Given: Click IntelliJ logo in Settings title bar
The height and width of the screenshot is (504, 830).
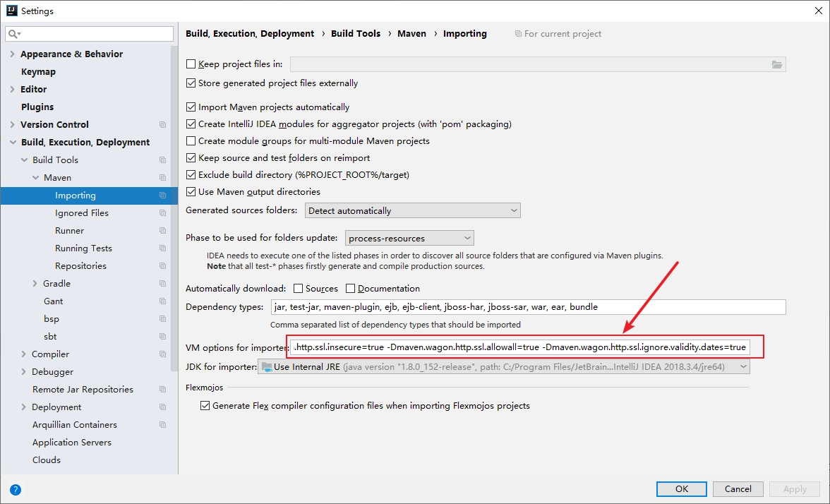Looking at the screenshot, I should 11,11.
